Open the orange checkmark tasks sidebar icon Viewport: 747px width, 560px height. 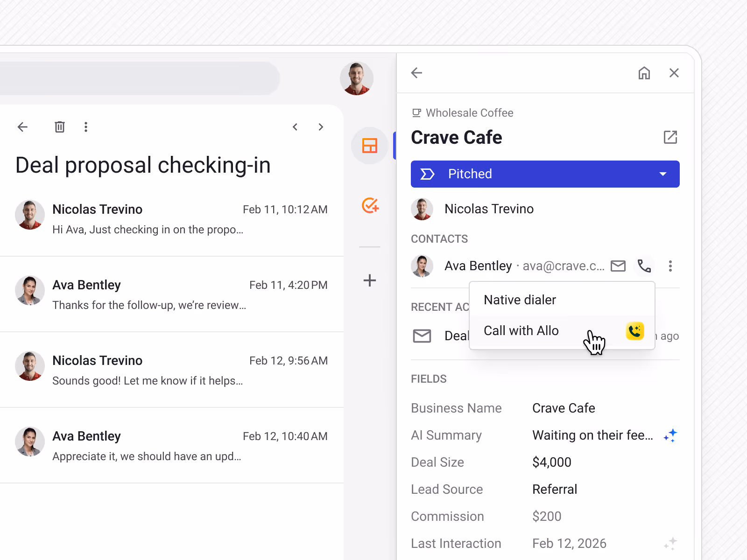(x=370, y=205)
